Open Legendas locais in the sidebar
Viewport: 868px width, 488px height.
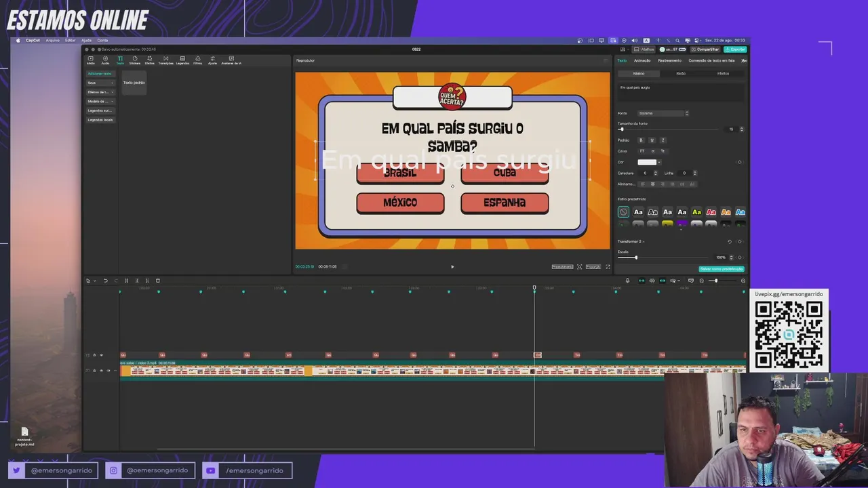(x=100, y=120)
